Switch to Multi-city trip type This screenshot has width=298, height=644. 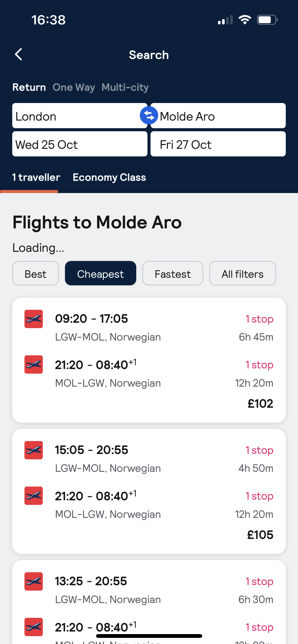tap(125, 87)
